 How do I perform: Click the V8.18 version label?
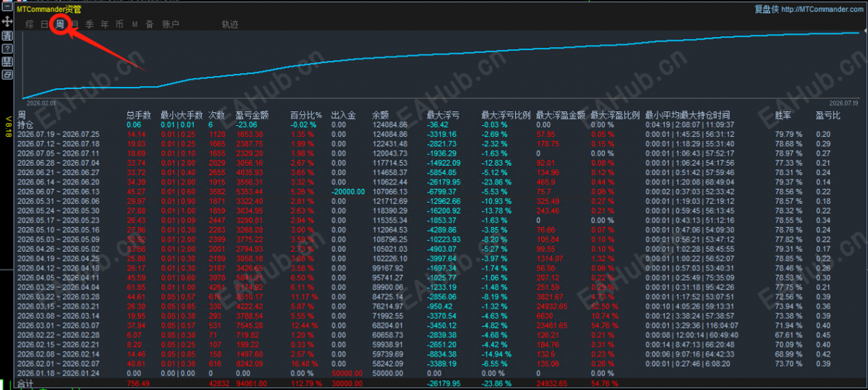click(x=7, y=125)
